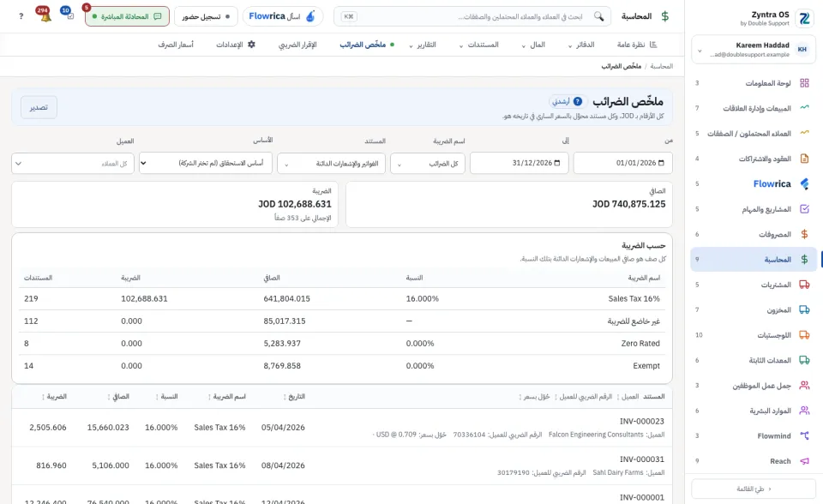The height and width of the screenshot is (504, 823).
Task: Open Leads / Deals sidebar icon
Action: (x=804, y=133)
